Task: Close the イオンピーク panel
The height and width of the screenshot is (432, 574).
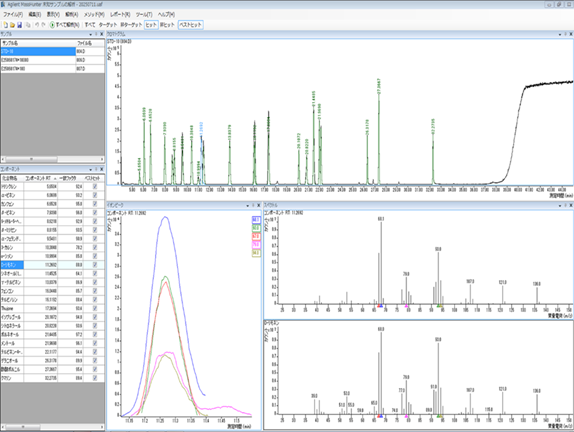Action: [x=258, y=205]
